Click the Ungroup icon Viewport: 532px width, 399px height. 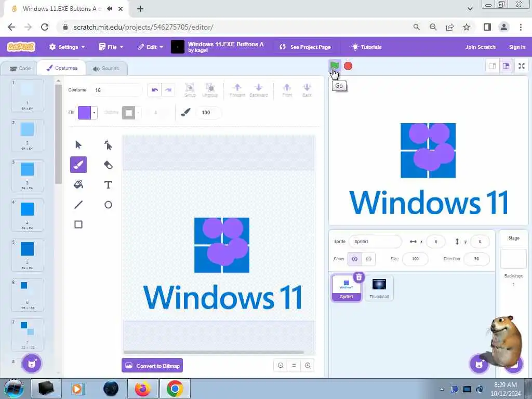210,90
